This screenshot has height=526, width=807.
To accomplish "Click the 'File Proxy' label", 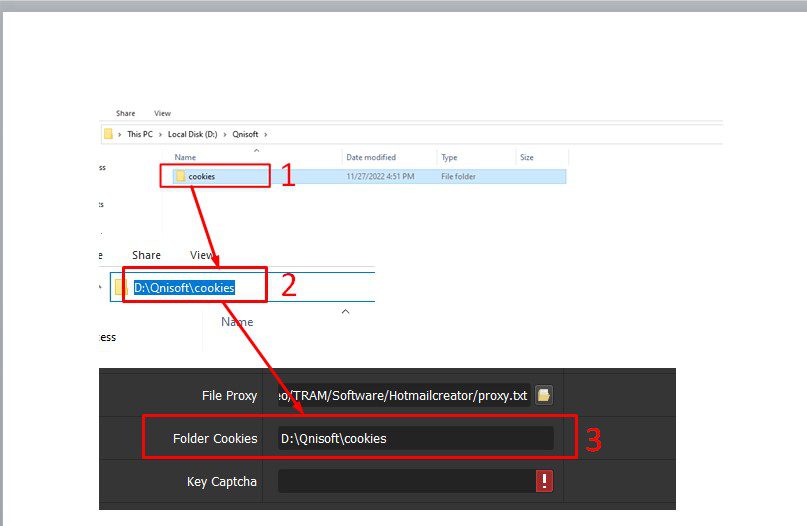I will tap(229, 395).
